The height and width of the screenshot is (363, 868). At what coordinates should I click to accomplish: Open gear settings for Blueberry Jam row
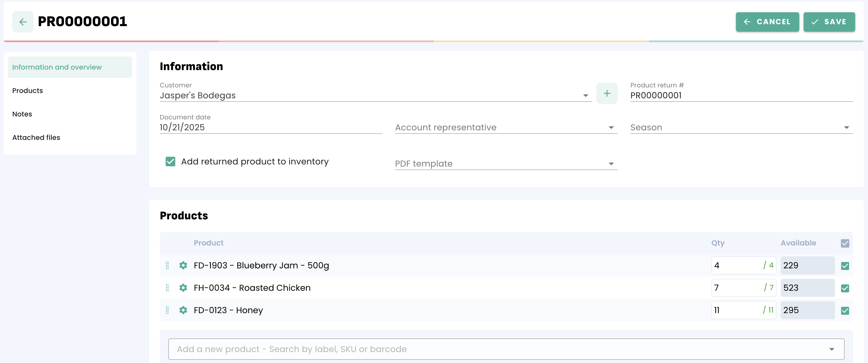click(x=183, y=265)
